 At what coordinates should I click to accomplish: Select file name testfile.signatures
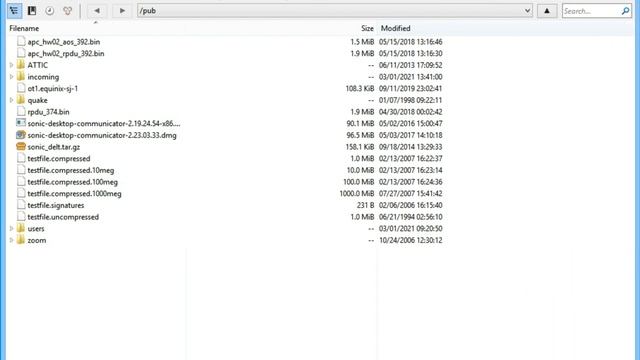(56, 205)
